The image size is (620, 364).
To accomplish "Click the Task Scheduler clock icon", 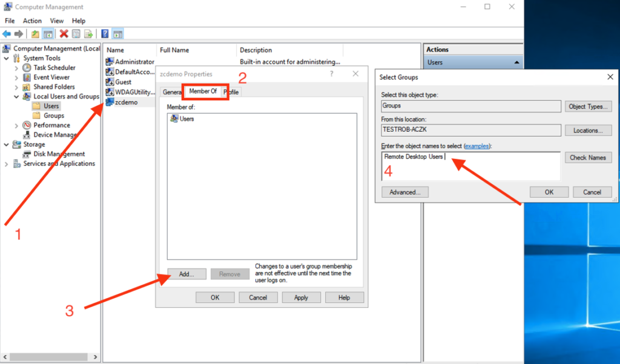I will click(x=27, y=68).
